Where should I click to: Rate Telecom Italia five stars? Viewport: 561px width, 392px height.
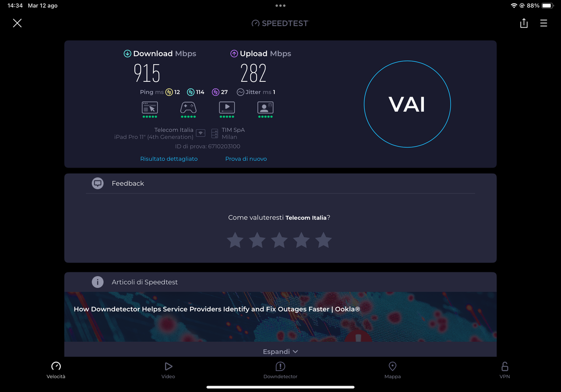coord(323,240)
